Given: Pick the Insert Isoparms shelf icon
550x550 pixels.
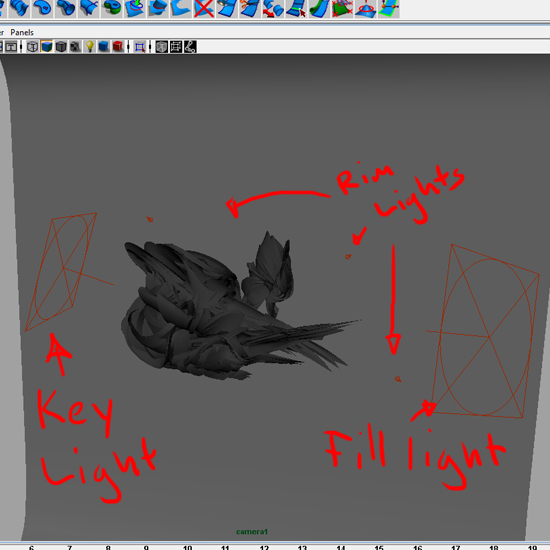Looking at the screenshot, I should (x=296, y=8).
